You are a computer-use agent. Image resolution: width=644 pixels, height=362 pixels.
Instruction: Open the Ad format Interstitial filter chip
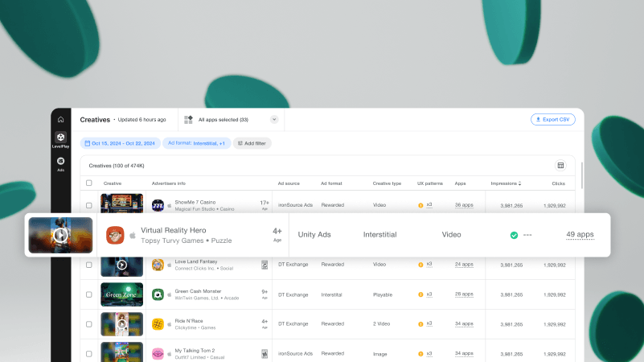196,143
